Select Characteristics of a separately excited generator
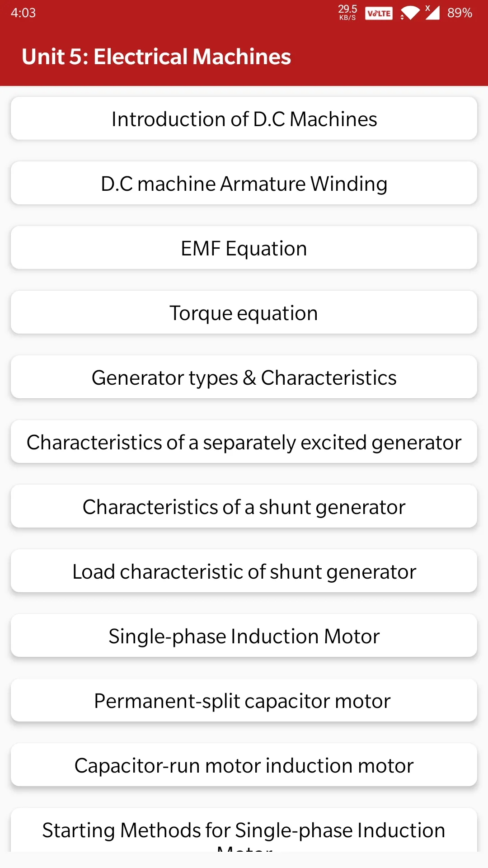Screen dimensions: 488x868 [x=244, y=442]
